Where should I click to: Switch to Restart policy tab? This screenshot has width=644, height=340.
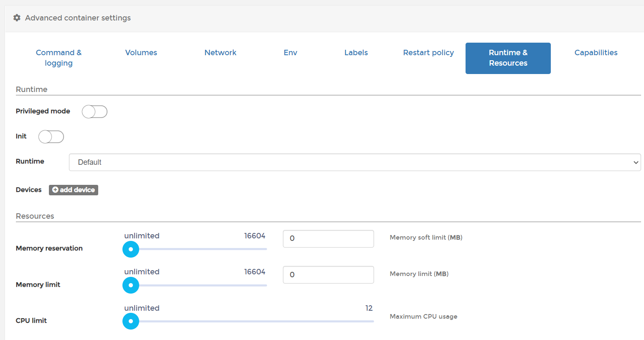[428, 53]
